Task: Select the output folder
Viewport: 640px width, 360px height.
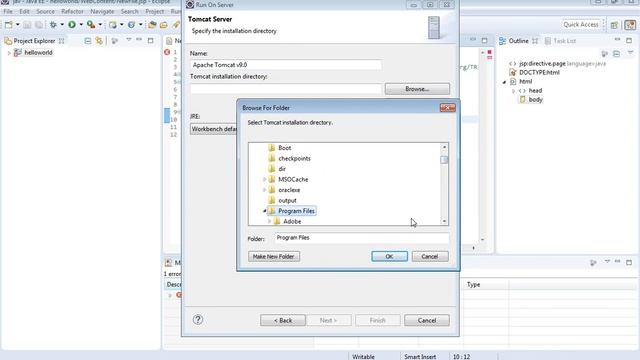Action: 287,201
